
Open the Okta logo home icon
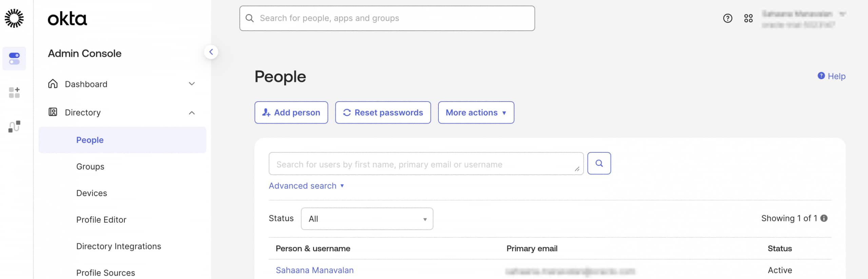pos(14,18)
